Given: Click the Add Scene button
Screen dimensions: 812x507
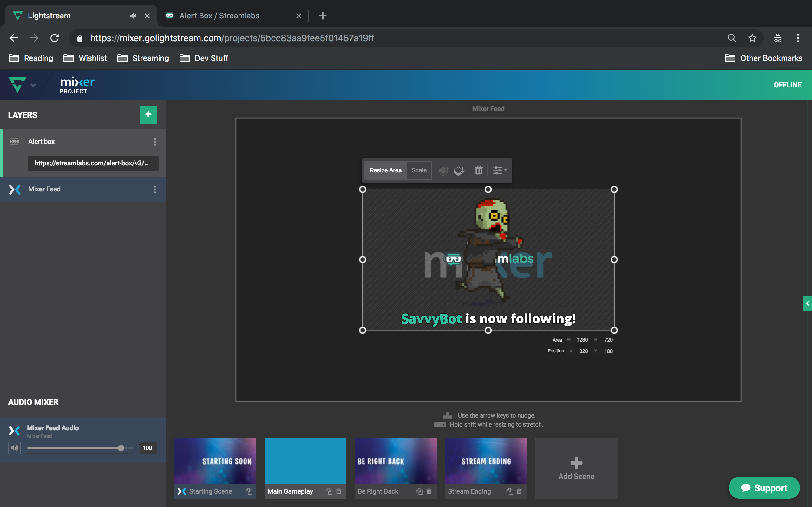Looking at the screenshot, I should [576, 468].
